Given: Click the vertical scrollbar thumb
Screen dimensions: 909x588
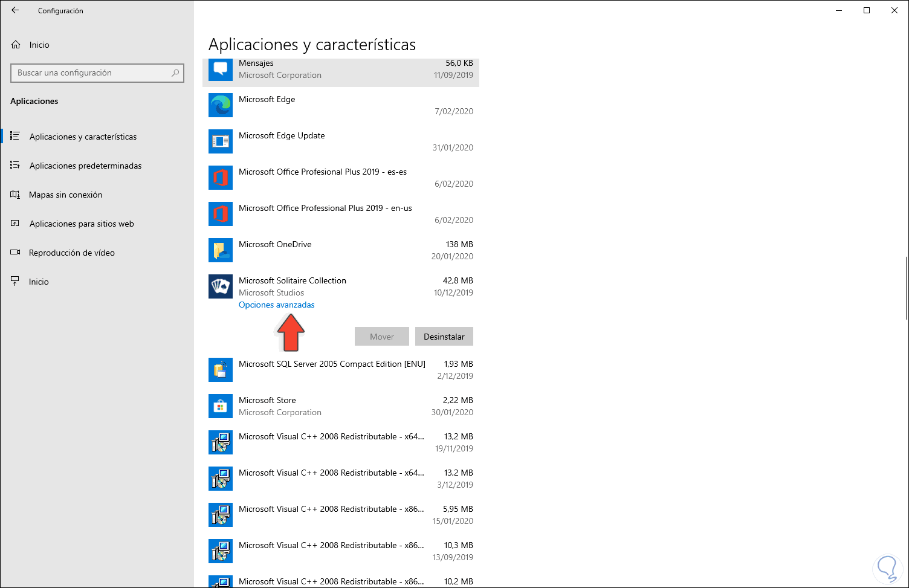Looking at the screenshot, I should [x=905, y=288].
